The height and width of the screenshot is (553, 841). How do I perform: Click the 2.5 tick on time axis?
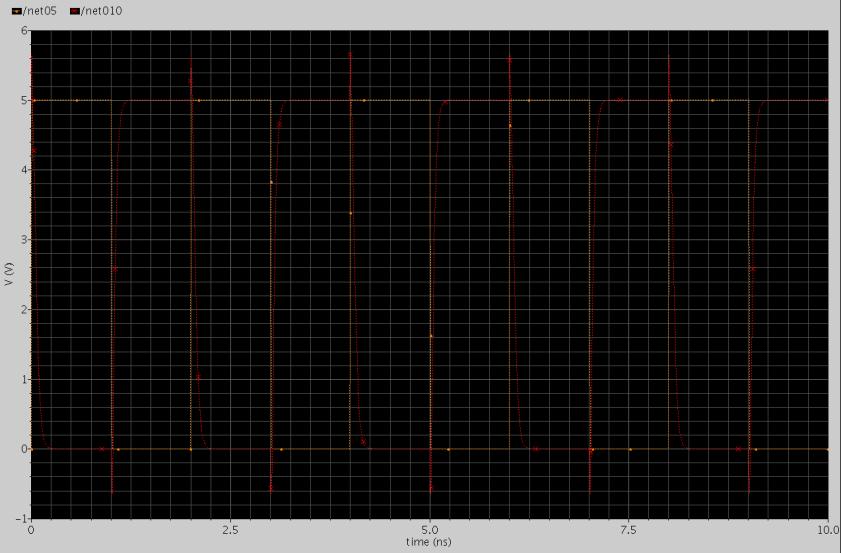pyautogui.click(x=230, y=530)
